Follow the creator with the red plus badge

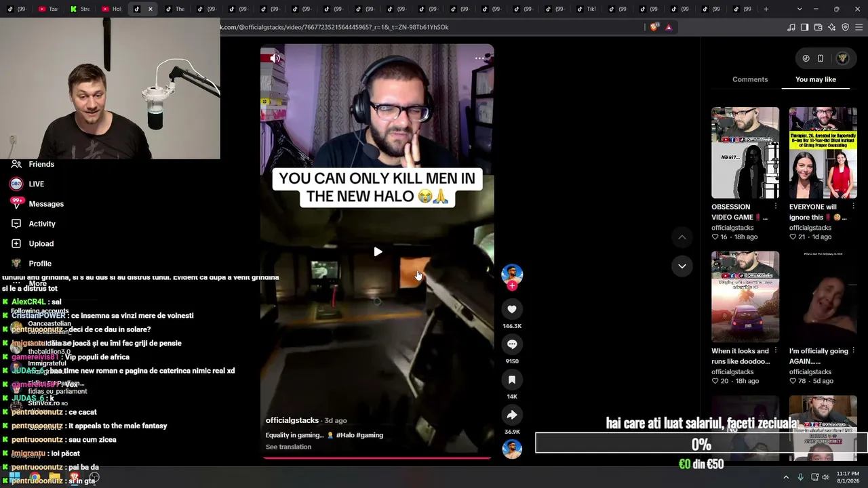click(512, 286)
